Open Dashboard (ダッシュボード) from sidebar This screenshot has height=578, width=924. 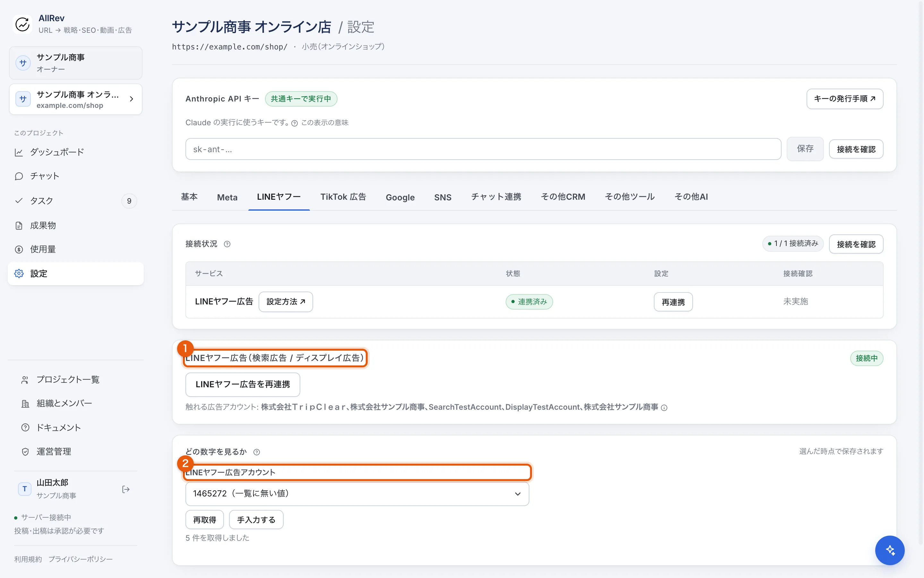coord(76,152)
